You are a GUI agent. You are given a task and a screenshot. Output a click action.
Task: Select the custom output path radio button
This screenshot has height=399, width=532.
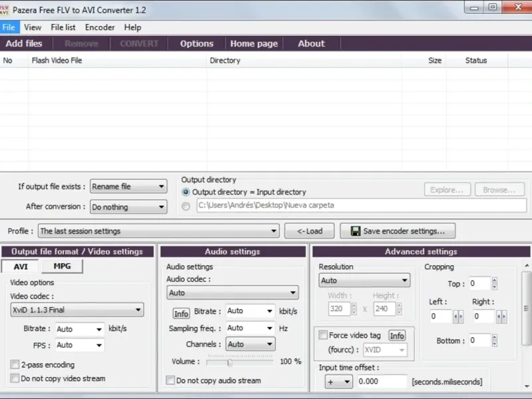(x=186, y=206)
